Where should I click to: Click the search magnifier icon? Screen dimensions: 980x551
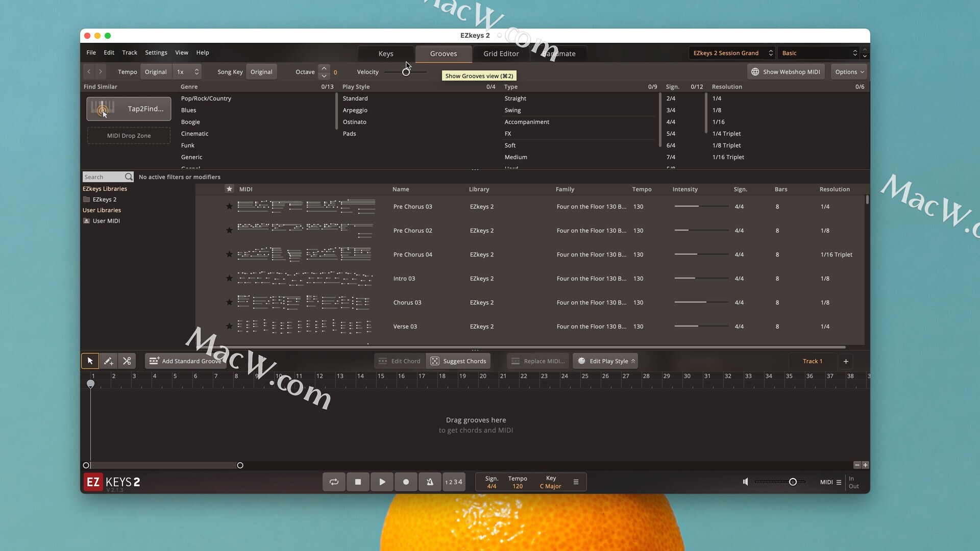click(129, 177)
